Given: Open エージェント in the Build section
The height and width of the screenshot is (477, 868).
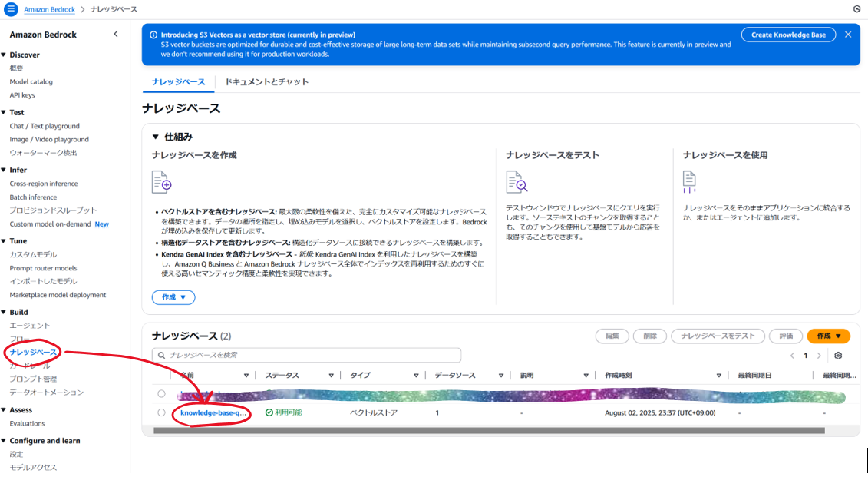Looking at the screenshot, I should point(29,326).
